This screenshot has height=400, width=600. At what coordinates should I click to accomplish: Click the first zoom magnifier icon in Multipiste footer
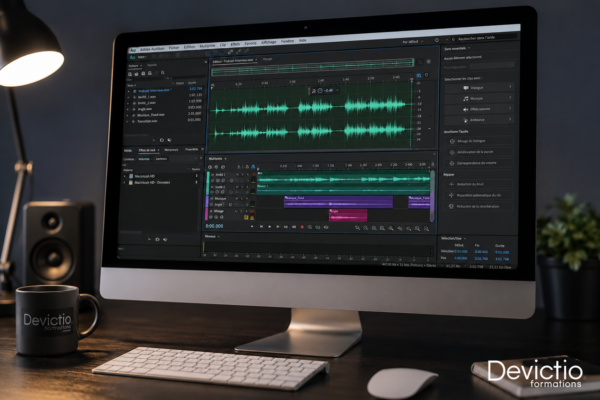click(x=357, y=228)
